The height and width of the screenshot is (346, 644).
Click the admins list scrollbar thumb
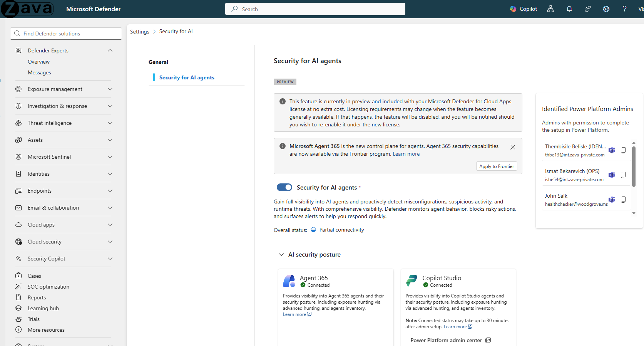pos(634,166)
